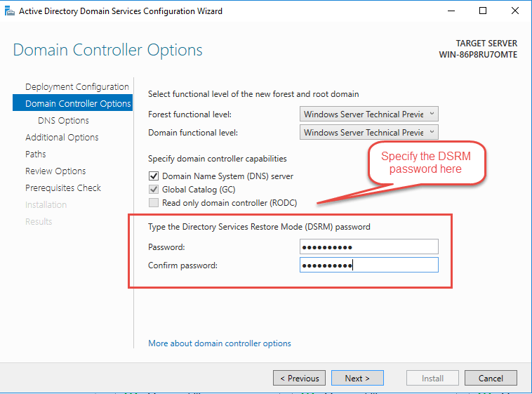Check Read only domain controller (RODC) box

coord(154,203)
